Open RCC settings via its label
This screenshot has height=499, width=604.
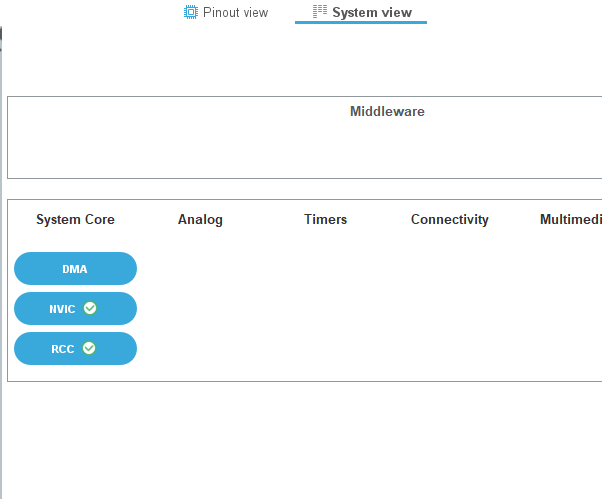pyautogui.click(x=63, y=349)
